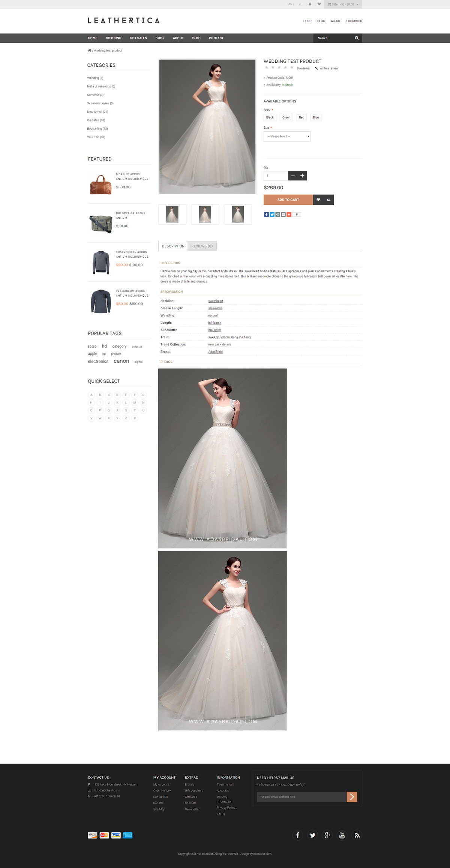Select the Black color option

pos(270,117)
